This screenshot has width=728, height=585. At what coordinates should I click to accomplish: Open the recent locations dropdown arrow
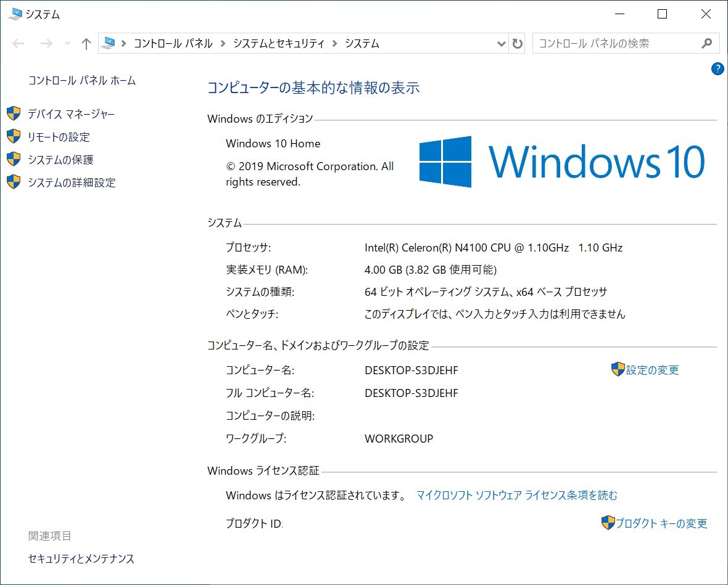coord(68,44)
